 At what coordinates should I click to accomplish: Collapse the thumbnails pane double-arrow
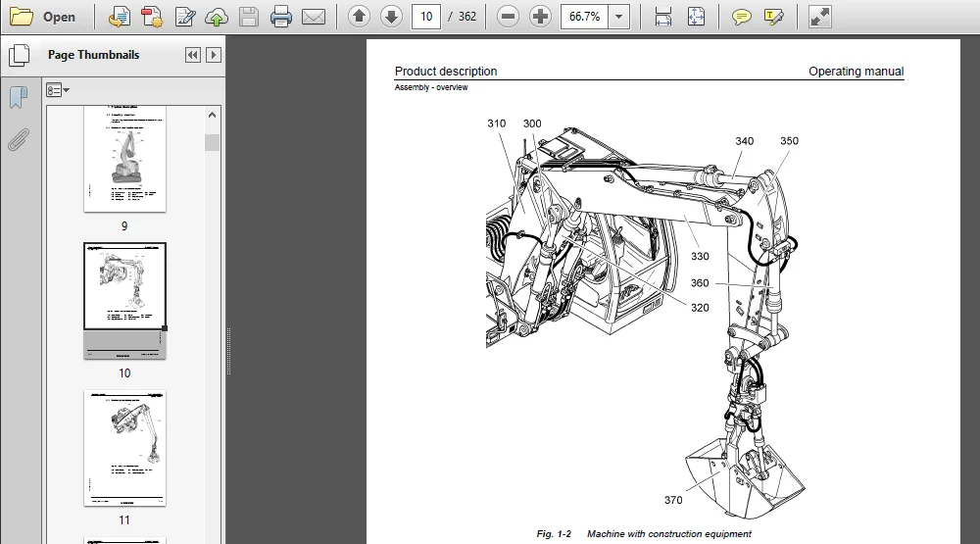tap(192, 55)
